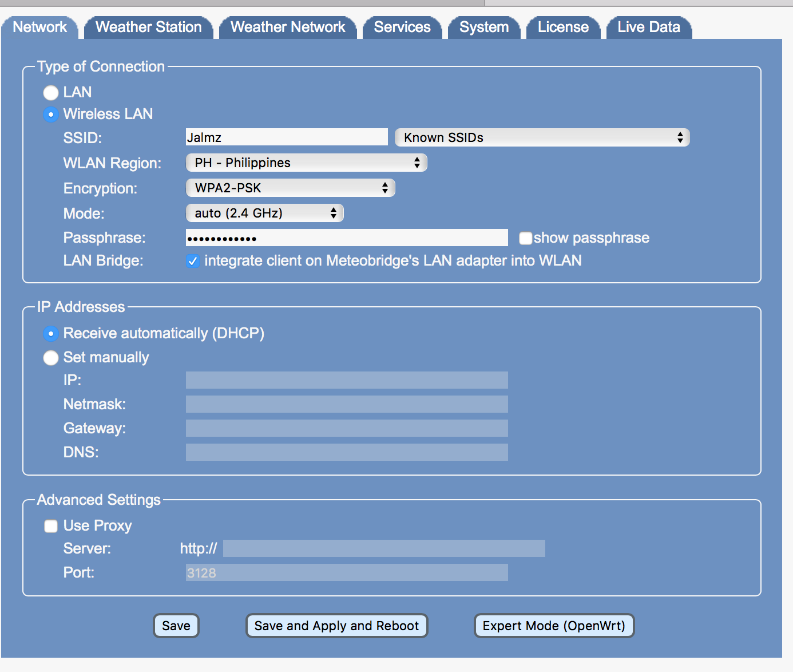Open the Encryption WPA2-PSK dropdown
The width and height of the screenshot is (793, 672).
pos(290,188)
